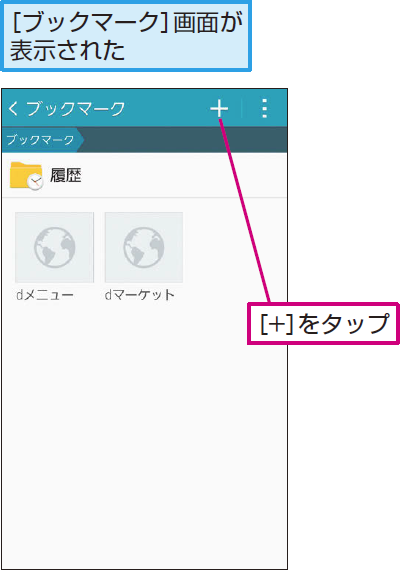Open the three-dot overflow menu
The image size is (400, 570).
point(265,108)
